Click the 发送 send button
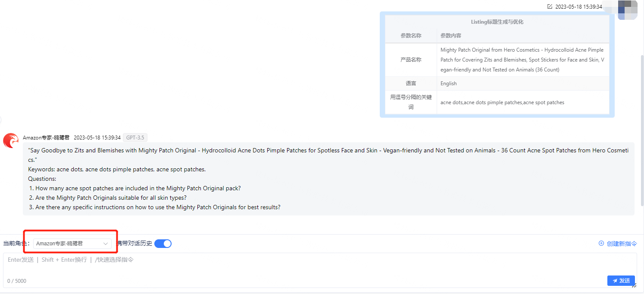The height and width of the screenshot is (294, 644). coord(621,281)
